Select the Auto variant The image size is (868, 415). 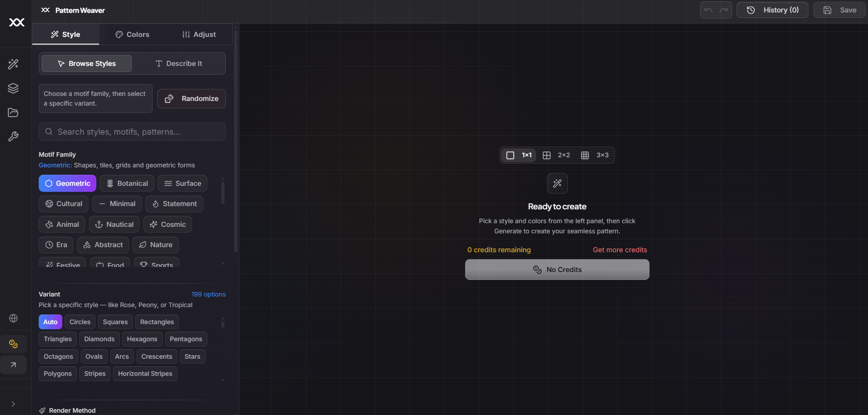(x=50, y=322)
